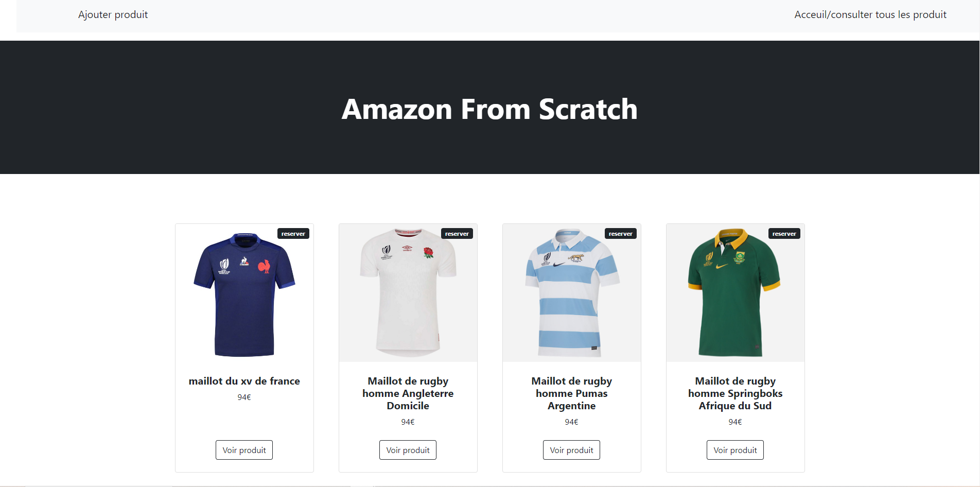Open the Argentina Pumas striped jersey image
The width and height of the screenshot is (980, 487).
click(x=571, y=294)
